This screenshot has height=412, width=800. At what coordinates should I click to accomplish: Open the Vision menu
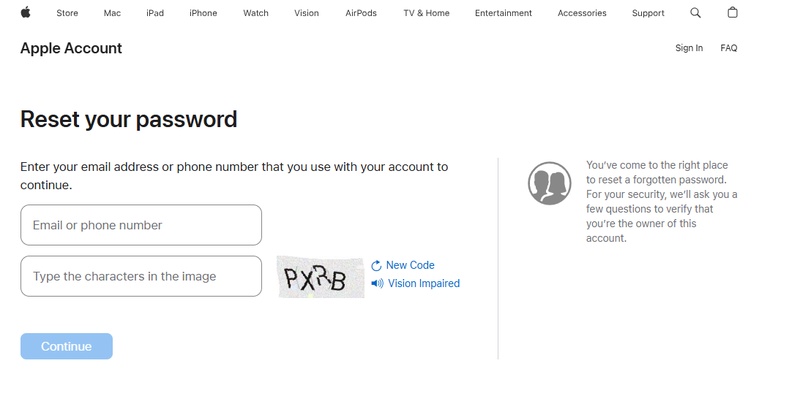pos(307,13)
